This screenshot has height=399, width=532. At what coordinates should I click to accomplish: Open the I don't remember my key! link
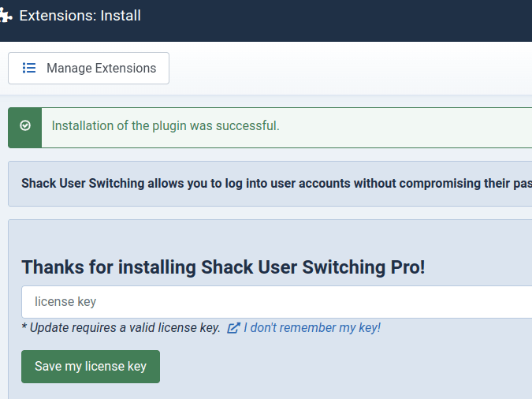tap(312, 328)
